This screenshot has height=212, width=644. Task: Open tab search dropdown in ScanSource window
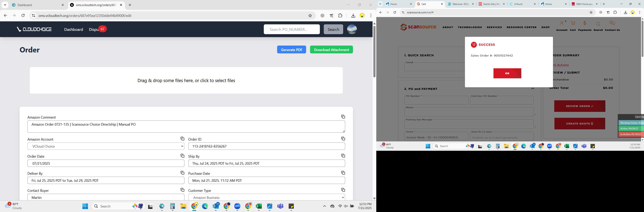click(380, 4)
